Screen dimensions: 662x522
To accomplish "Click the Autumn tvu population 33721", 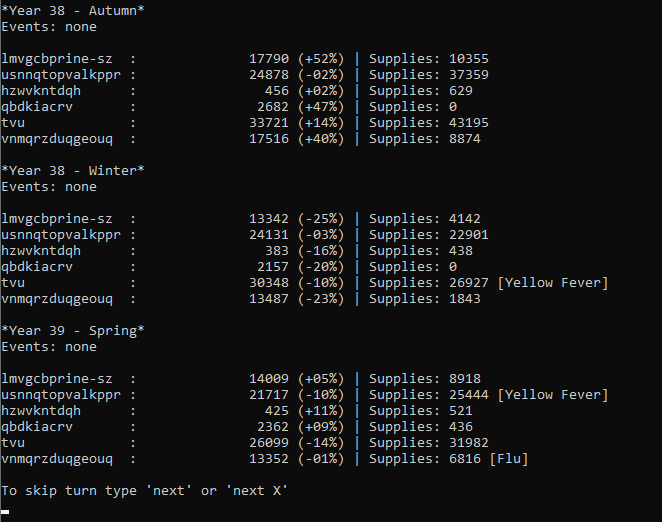I will (269, 123).
